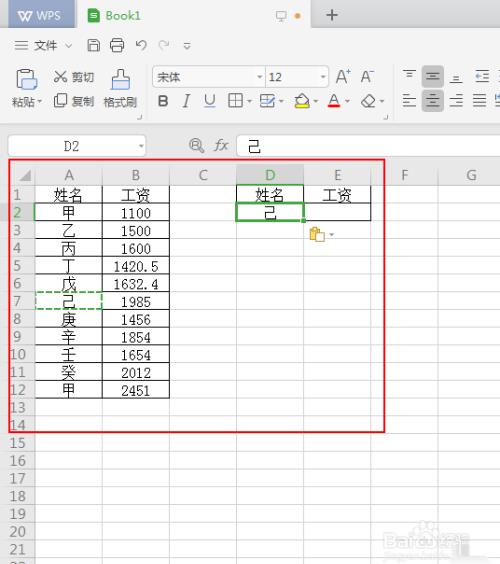The height and width of the screenshot is (564, 500).
Task: Open the Name Box dropdown arrow
Action: 141,146
